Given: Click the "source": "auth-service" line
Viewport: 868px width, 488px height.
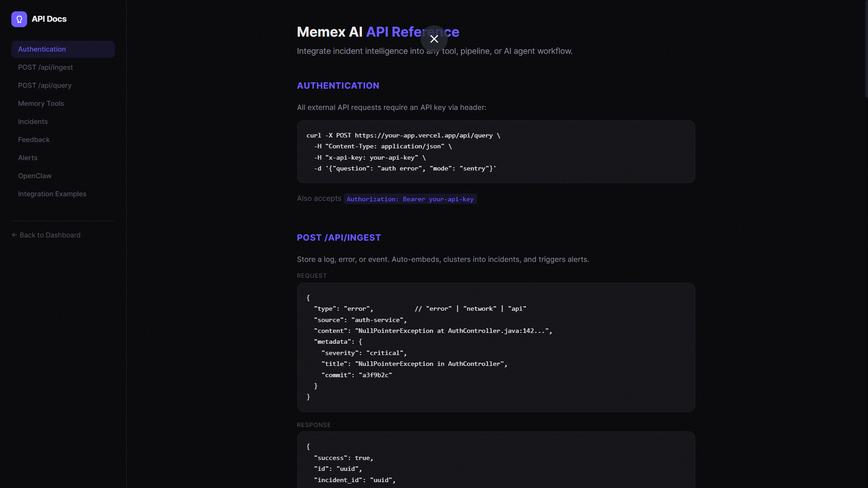Looking at the screenshot, I should coord(360,320).
